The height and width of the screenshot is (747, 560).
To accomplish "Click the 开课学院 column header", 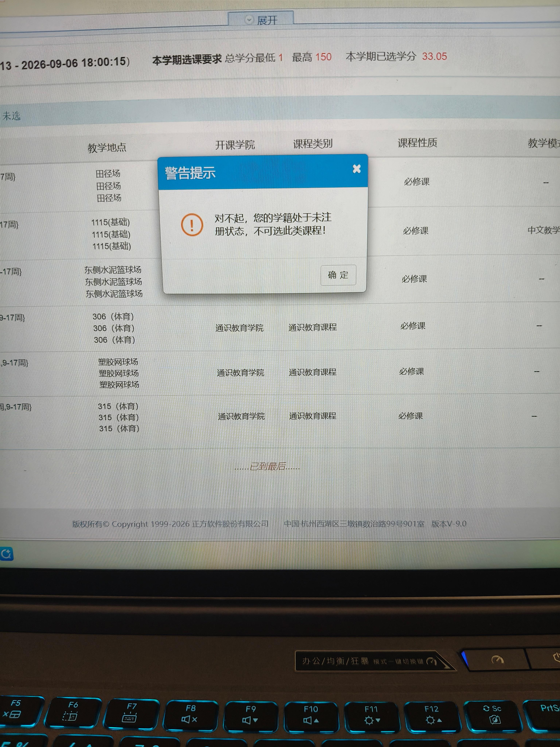I will pos(235,145).
